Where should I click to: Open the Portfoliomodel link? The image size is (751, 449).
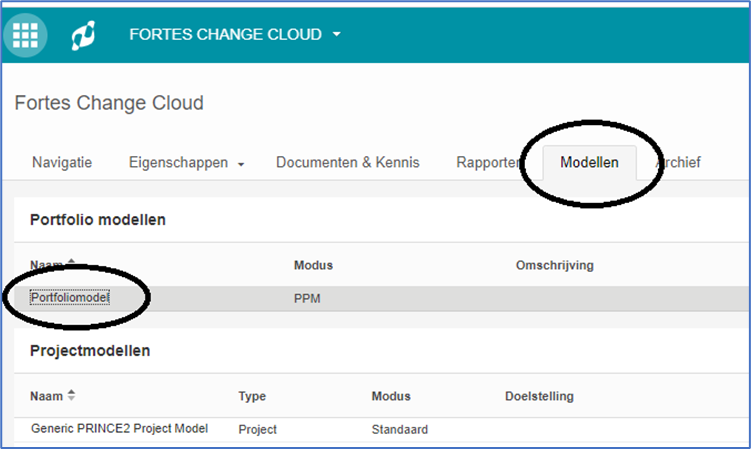point(70,298)
